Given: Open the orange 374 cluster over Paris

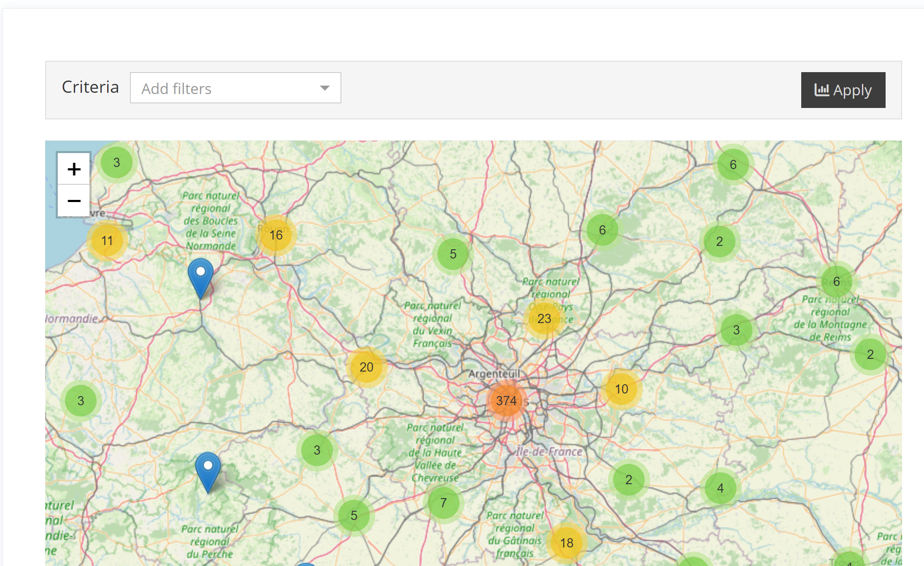Looking at the screenshot, I should [x=506, y=401].
